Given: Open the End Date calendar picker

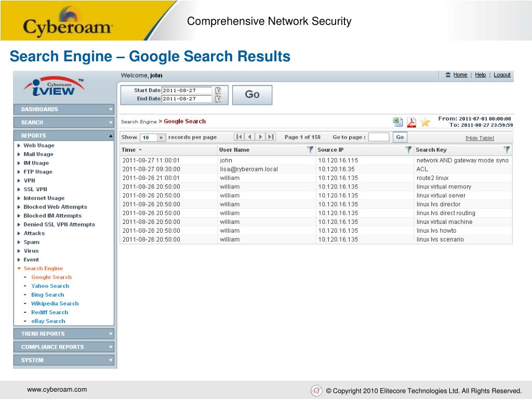Looking at the screenshot, I should (218, 99).
